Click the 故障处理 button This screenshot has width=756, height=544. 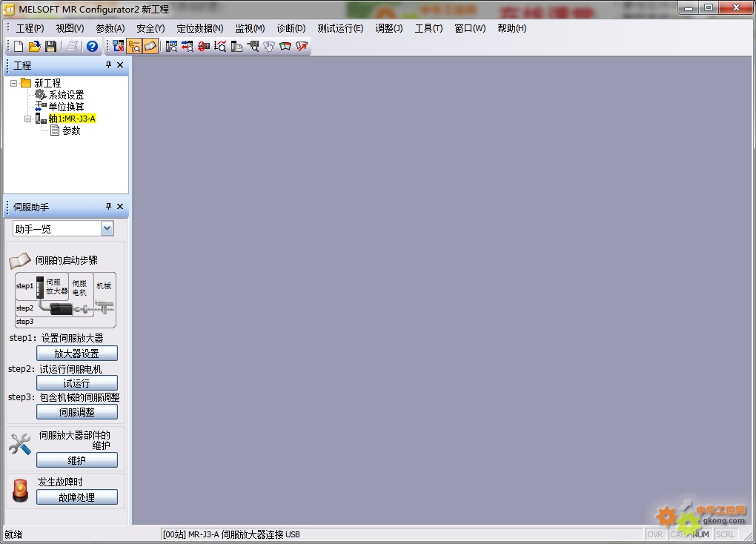(77, 497)
